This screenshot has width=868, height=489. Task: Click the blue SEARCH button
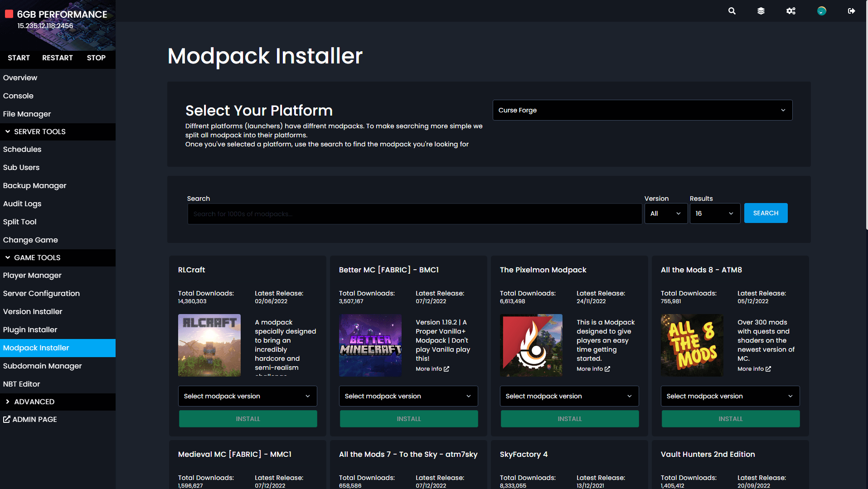[766, 213]
